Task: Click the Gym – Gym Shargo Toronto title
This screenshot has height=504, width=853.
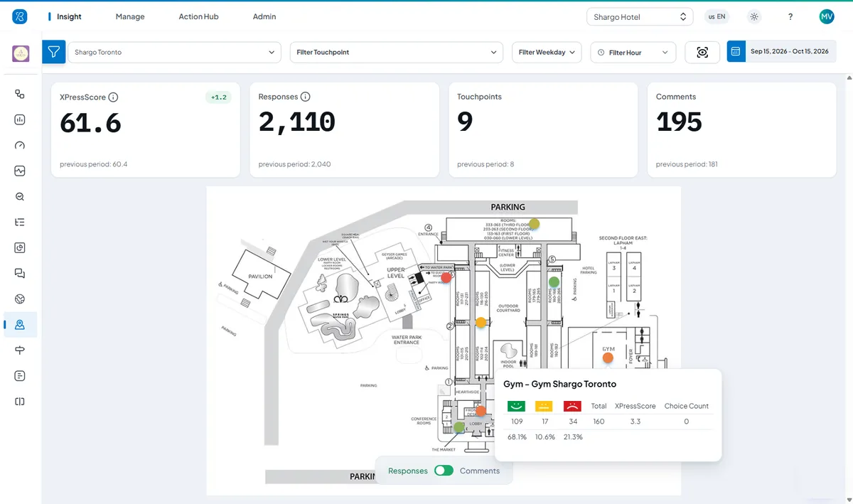Action: click(560, 384)
